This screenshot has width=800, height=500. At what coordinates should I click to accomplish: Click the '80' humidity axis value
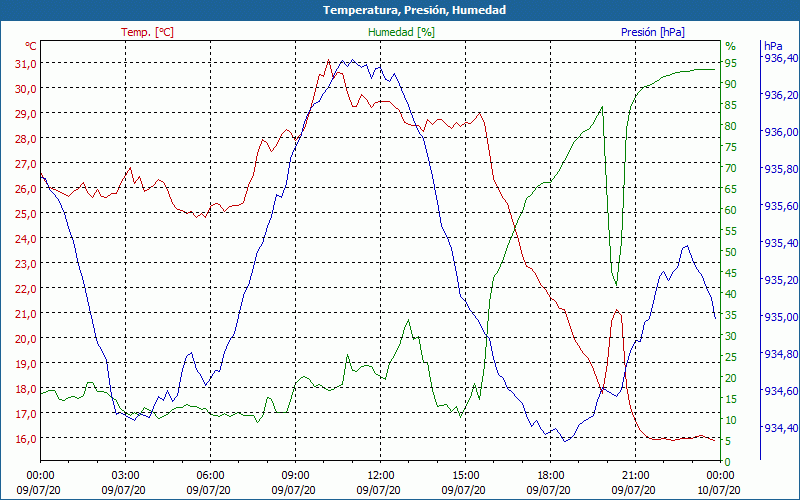(731, 126)
